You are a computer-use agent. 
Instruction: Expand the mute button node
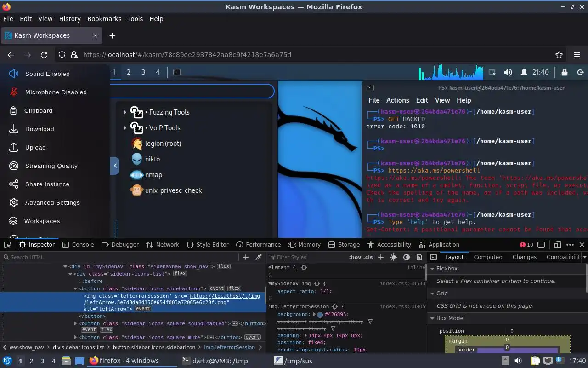coord(76,337)
